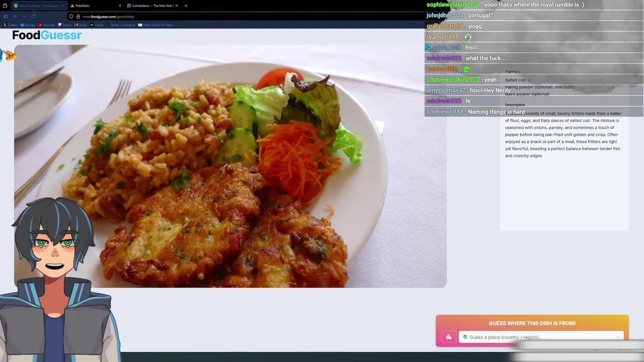Open the cobalt bookmark

click(x=97, y=25)
